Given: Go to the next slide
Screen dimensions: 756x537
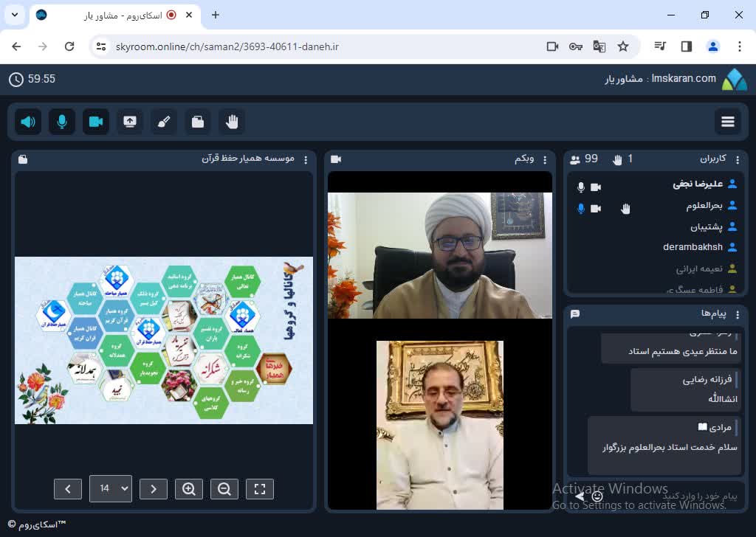Looking at the screenshot, I should [x=154, y=489].
